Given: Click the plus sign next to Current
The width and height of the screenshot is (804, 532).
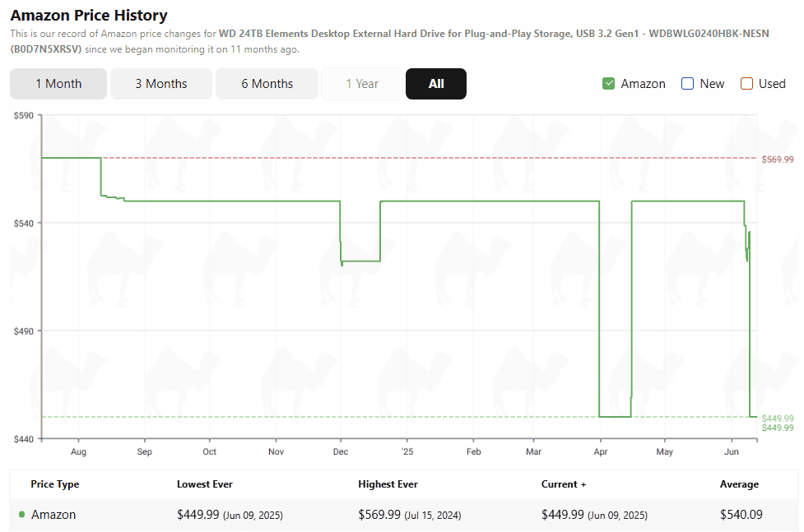Looking at the screenshot, I should click(x=583, y=484).
